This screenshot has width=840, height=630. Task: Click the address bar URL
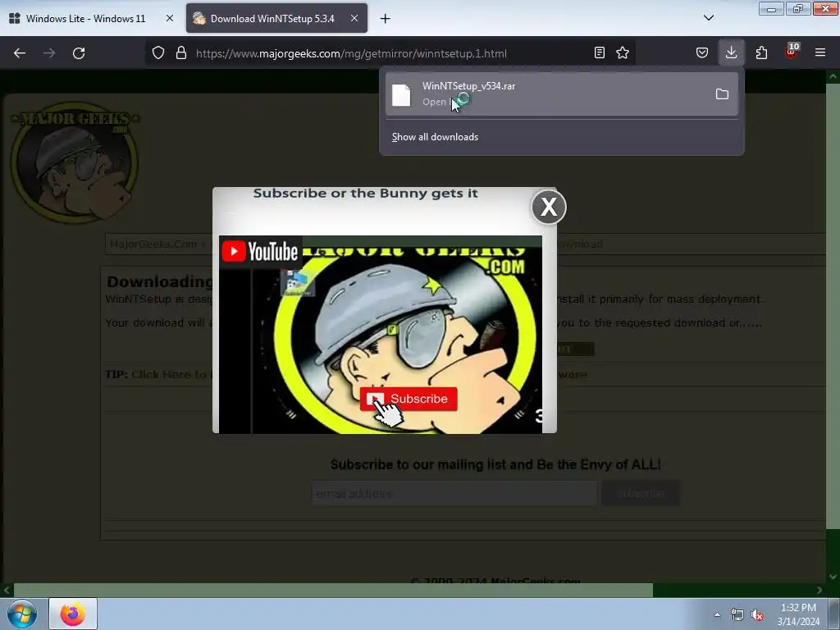351,53
